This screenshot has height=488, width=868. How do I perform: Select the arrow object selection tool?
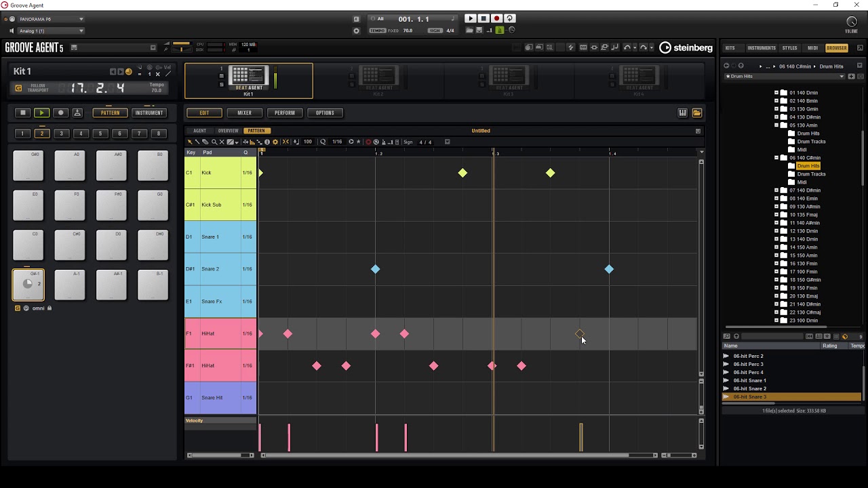[190, 142]
